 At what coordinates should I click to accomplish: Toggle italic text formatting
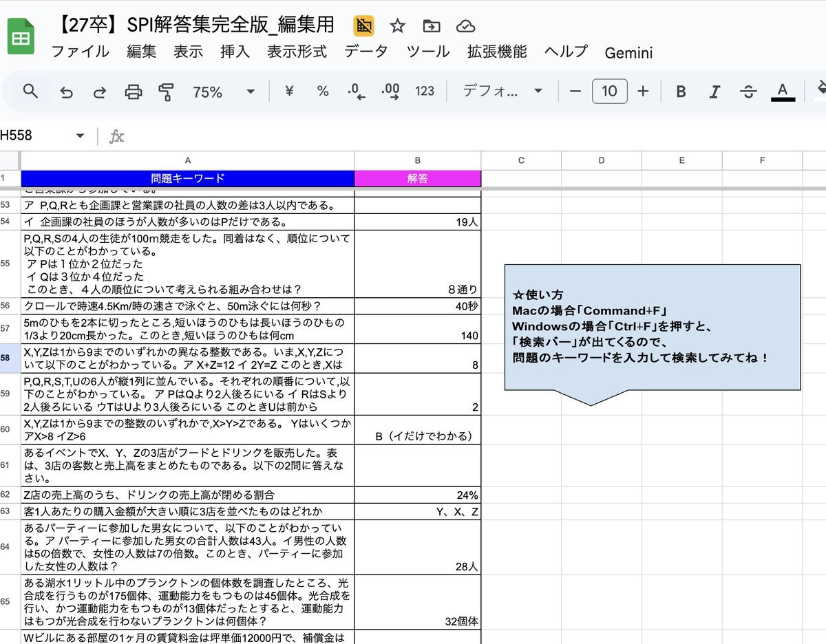[x=714, y=92]
